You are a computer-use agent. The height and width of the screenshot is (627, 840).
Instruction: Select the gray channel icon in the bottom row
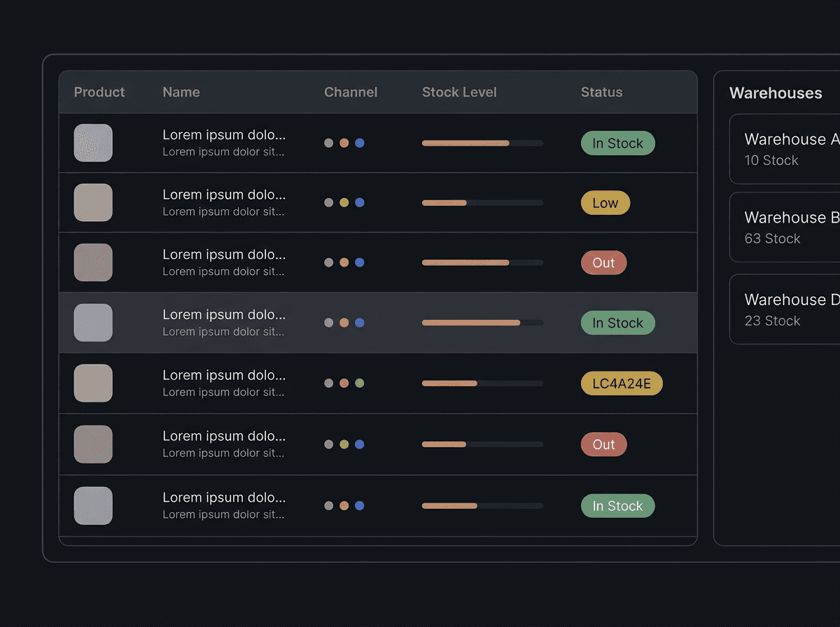pyautogui.click(x=328, y=505)
